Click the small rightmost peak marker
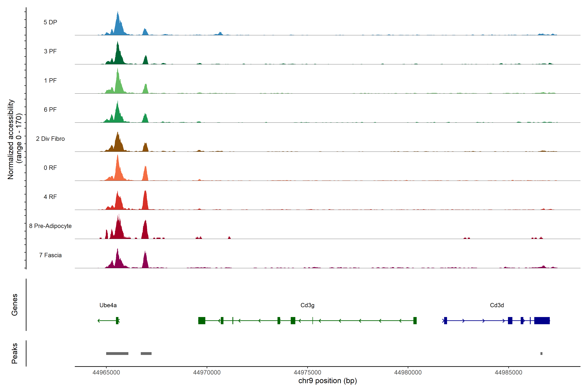The height and width of the screenshot is (392, 588). [541, 353]
